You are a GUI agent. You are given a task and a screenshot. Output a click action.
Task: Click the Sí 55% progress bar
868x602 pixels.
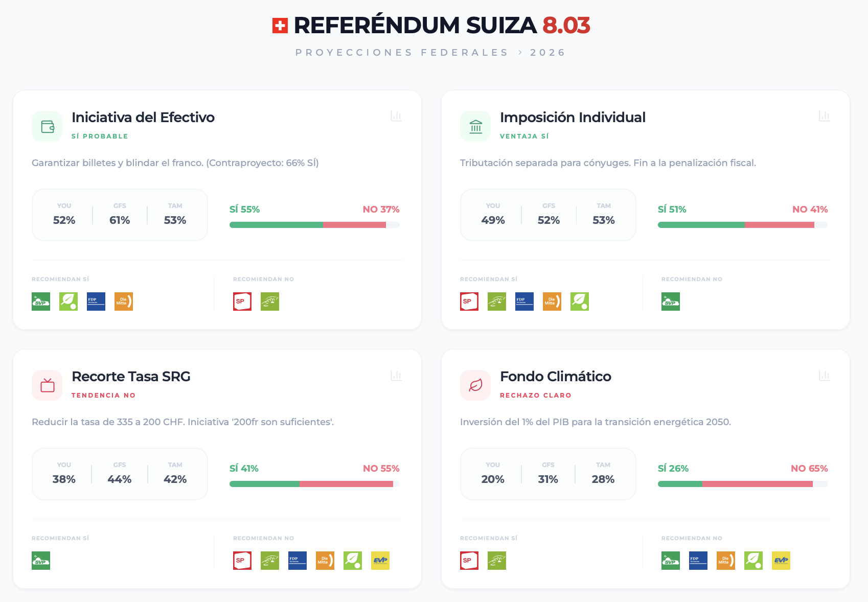coord(276,225)
